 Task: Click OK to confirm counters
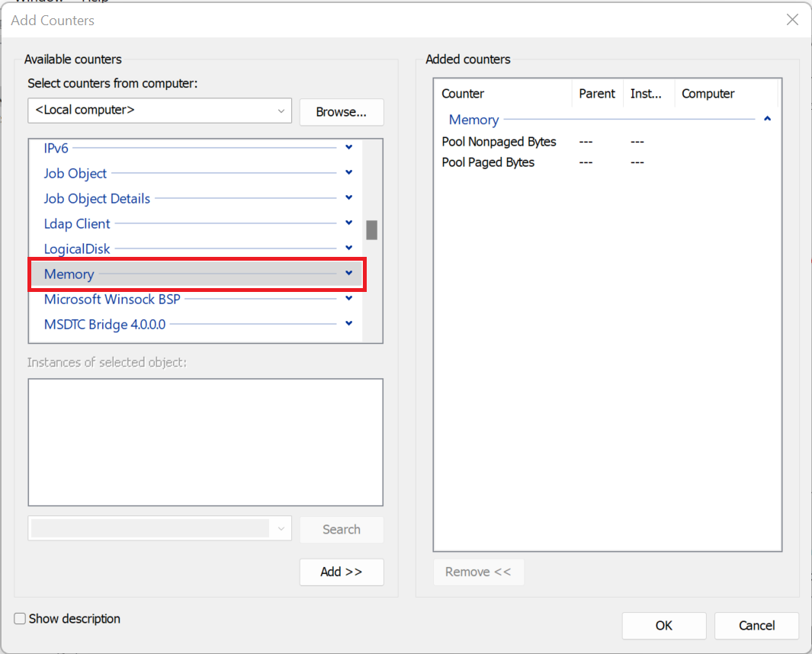click(x=663, y=626)
